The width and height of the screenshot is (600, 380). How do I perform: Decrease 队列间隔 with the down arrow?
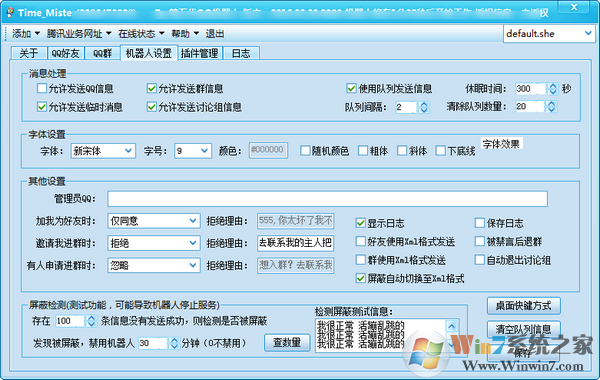pos(424,110)
